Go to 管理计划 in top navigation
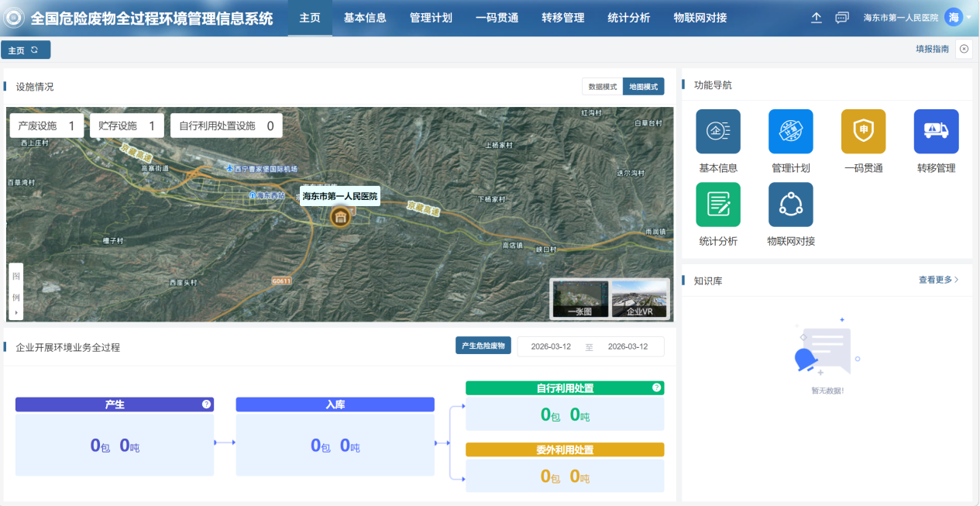 431,18
